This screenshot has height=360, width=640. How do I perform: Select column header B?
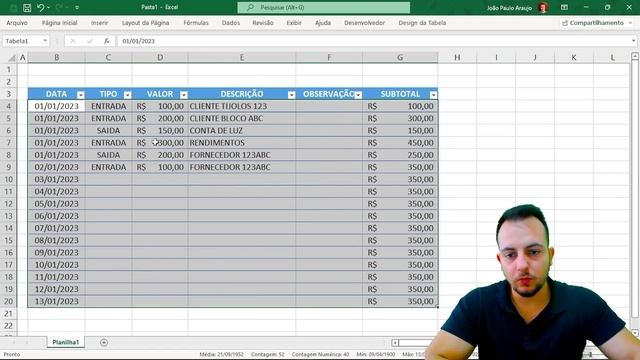pos(56,58)
